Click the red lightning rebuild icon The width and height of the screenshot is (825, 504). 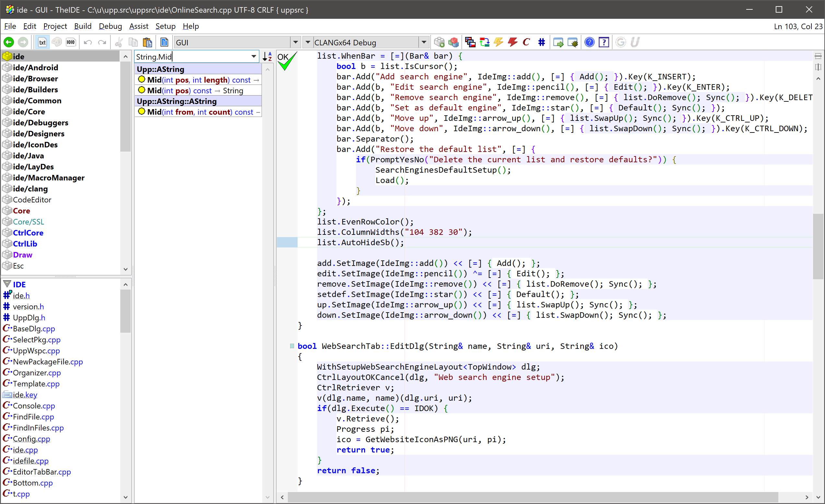pyautogui.click(x=513, y=42)
